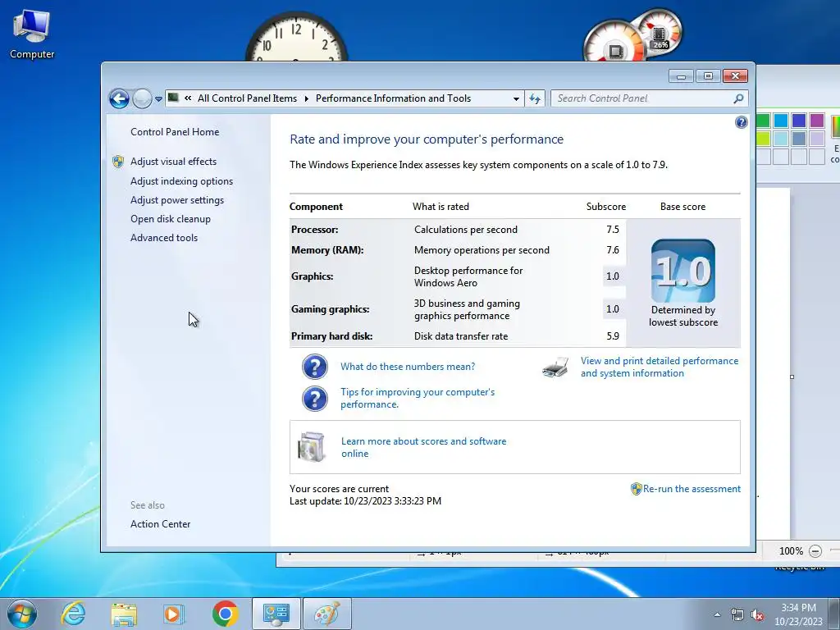Click the network tray icon
This screenshot has height=630, width=840.
click(737, 614)
